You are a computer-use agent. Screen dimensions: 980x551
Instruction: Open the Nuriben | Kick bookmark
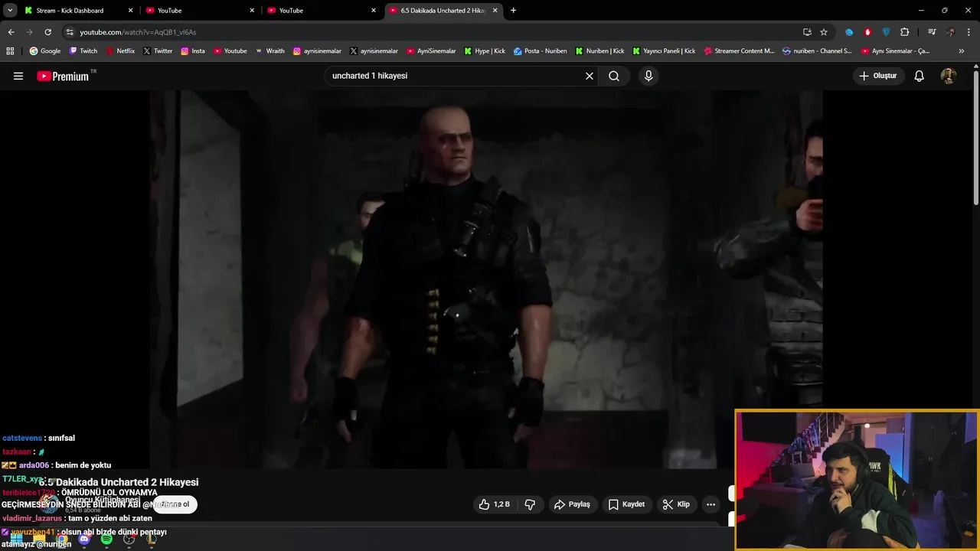(x=599, y=51)
